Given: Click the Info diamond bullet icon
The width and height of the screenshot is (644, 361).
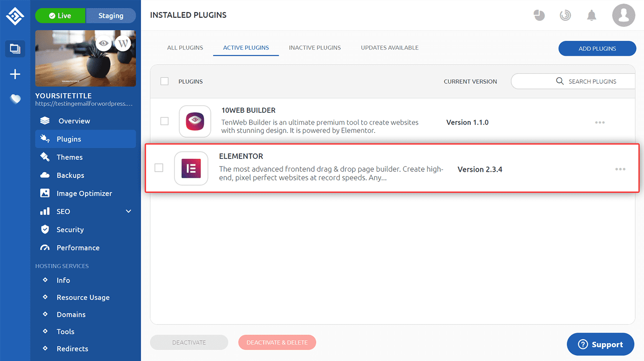Looking at the screenshot, I should tap(45, 280).
